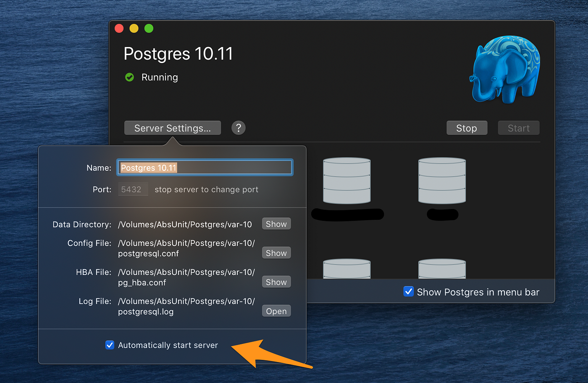
Task: Click the dimmed Start button
Action: point(519,128)
